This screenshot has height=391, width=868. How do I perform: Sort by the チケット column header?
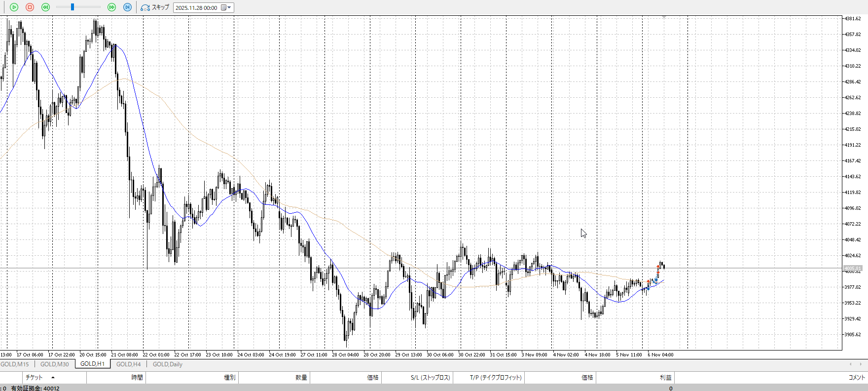(x=35, y=378)
